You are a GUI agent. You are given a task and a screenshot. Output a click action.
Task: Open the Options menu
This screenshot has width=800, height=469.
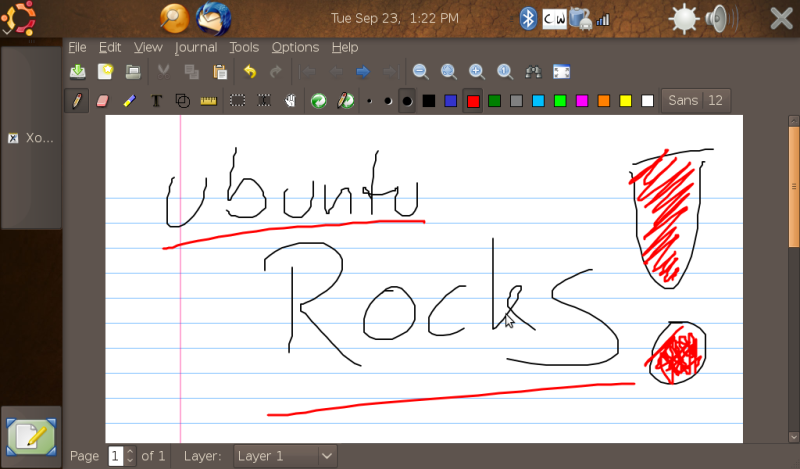tap(295, 47)
